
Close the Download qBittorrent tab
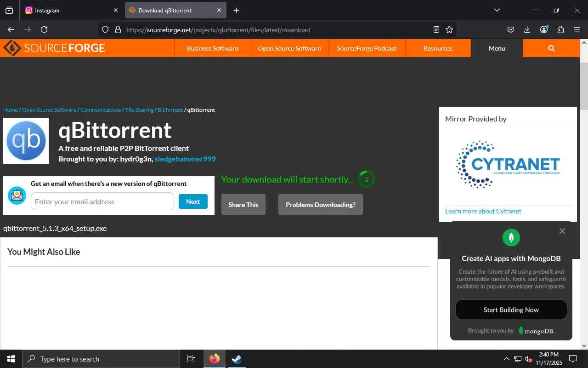[219, 10]
